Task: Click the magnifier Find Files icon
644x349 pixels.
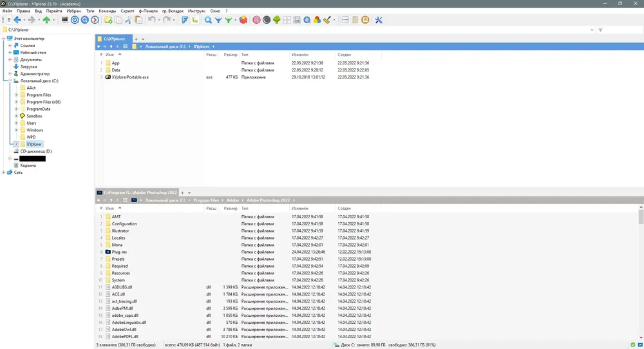Action: pos(207,20)
